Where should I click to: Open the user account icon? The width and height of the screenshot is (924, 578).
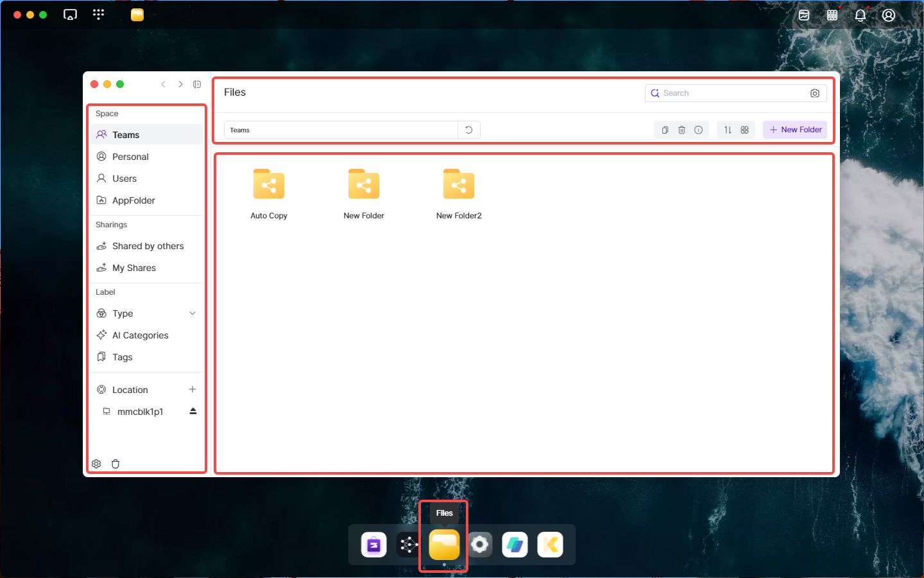(889, 15)
